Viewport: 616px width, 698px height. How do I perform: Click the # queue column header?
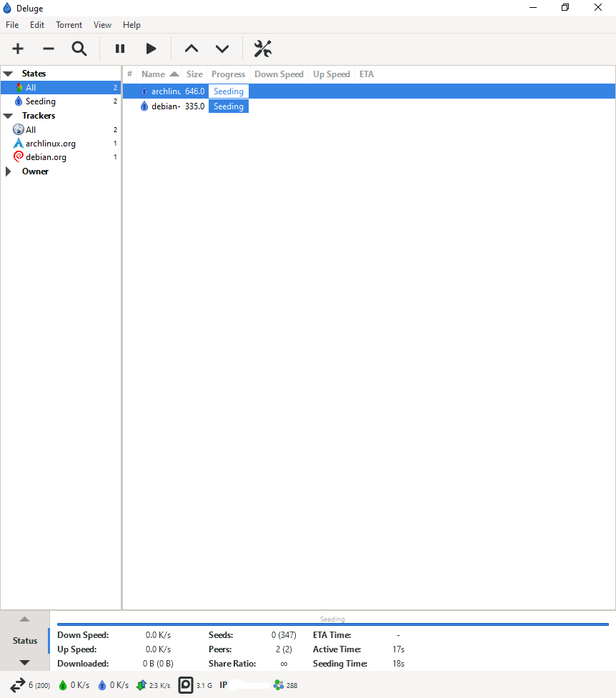tap(129, 74)
